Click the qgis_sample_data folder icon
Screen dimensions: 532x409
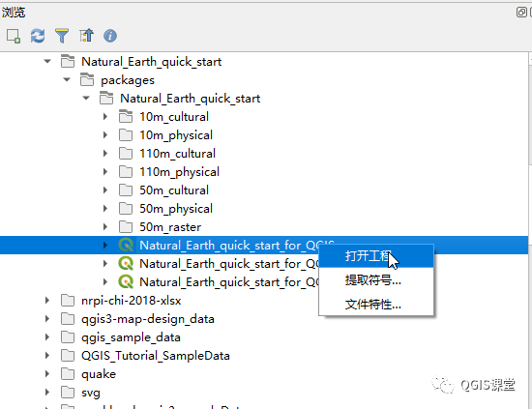pyautogui.click(x=68, y=336)
